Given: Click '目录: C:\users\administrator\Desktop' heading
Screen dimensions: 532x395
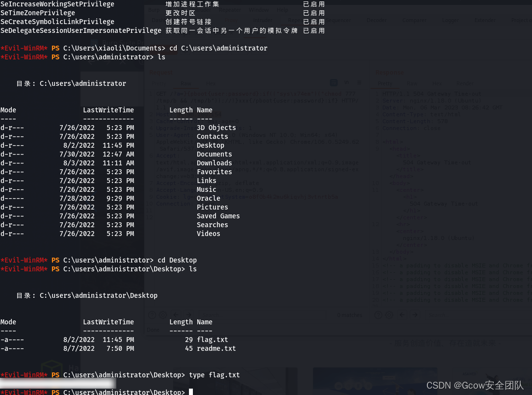Looking at the screenshot, I should pos(87,295).
